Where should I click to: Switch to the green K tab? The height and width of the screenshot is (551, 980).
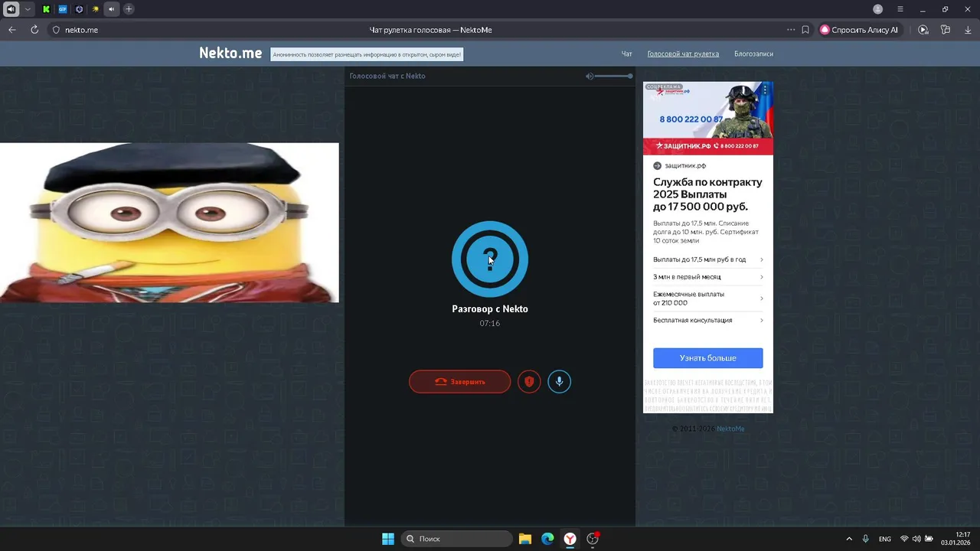tap(47, 9)
